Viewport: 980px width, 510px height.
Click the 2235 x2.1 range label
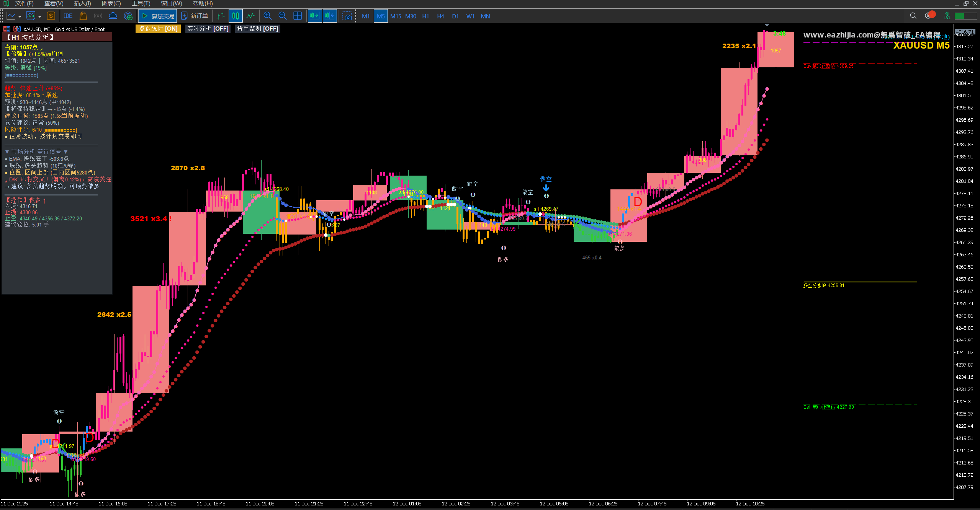739,46
